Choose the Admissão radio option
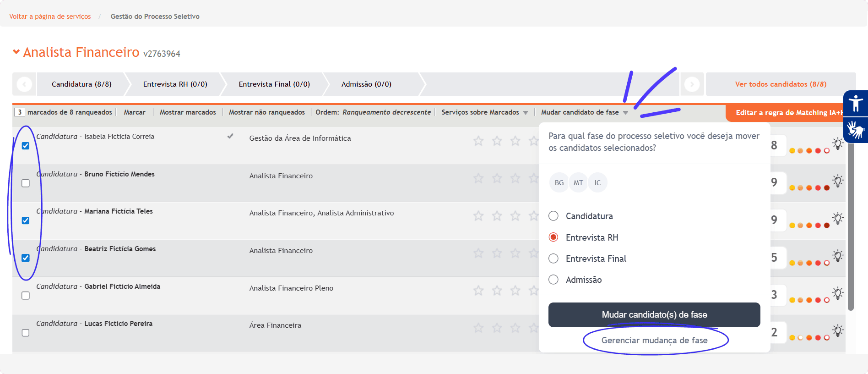Image resolution: width=868 pixels, height=374 pixels. point(553,280)
